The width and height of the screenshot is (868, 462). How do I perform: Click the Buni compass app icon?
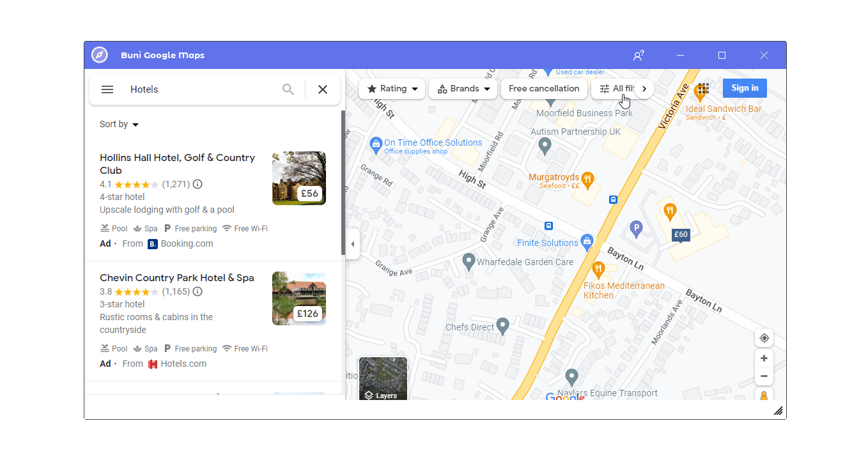(100, 55)
